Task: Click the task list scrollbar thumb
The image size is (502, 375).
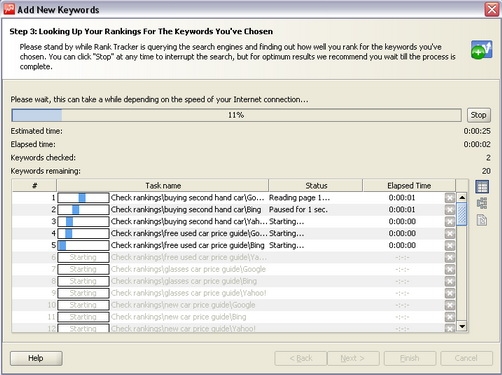Action: tap(462, 214)
